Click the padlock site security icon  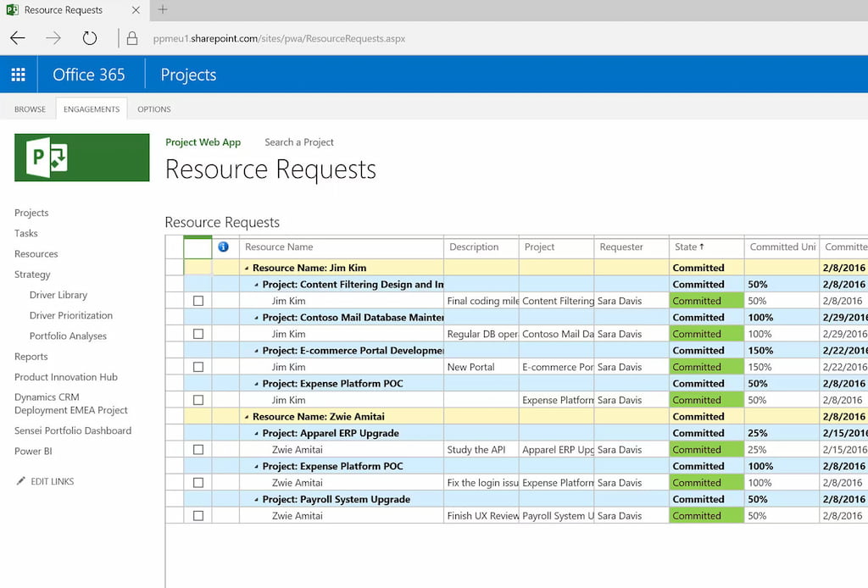(x=131, y=38)
